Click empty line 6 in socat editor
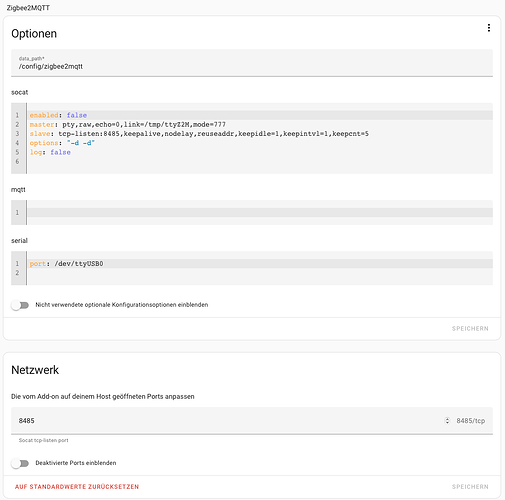 tap(260, 162)
